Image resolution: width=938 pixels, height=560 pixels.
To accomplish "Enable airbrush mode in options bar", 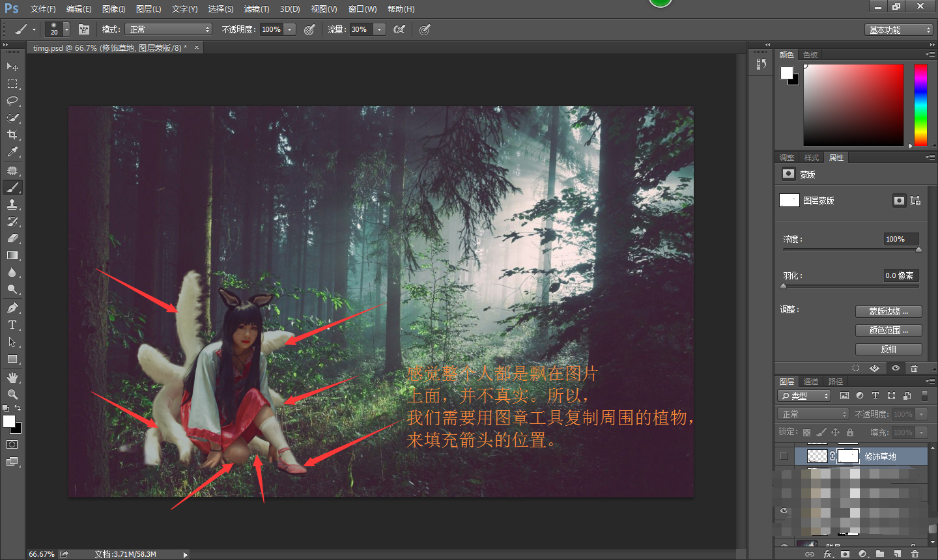I will point(399,29).
